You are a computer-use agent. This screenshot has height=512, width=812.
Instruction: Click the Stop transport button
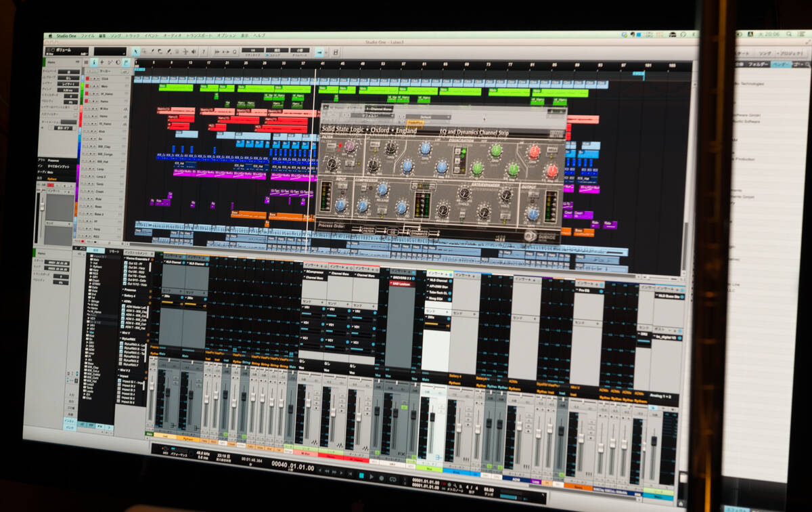tap(361, 476)
